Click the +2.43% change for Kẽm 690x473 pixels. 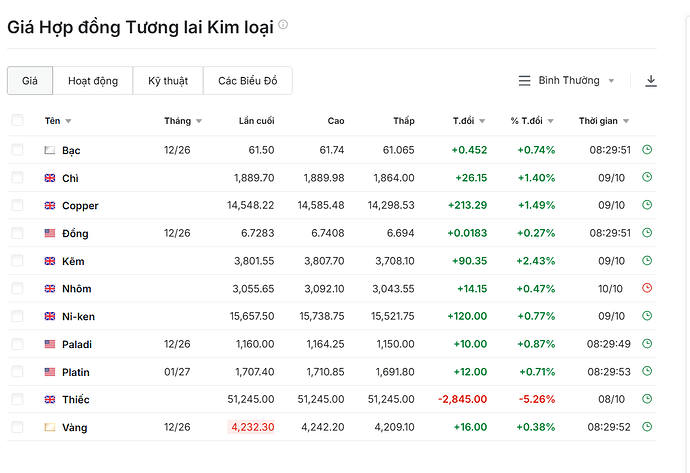[536, 261]
